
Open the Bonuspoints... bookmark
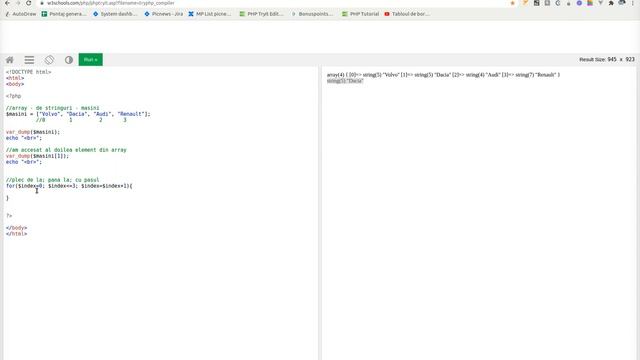click(312, 14)
